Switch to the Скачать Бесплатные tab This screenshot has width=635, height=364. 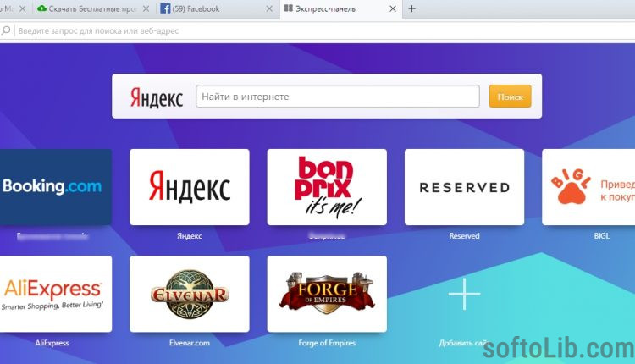[x=93, y=8]
